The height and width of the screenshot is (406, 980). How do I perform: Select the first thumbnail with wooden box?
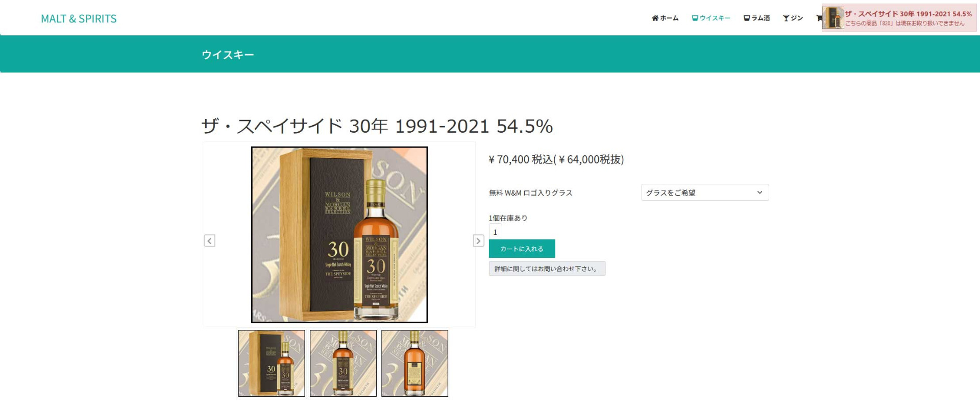(272, 363)
